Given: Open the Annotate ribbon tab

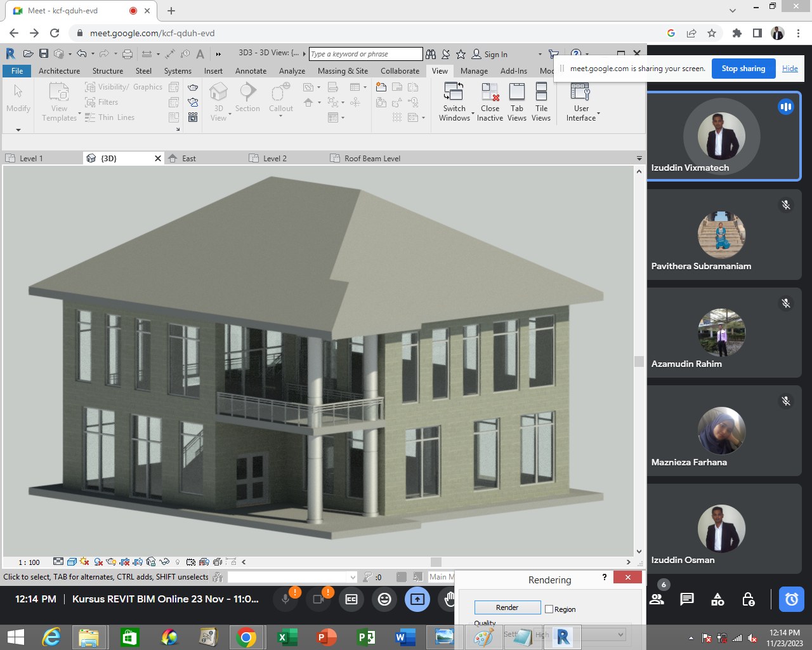Looking at the screenshot, I should (x=251, y=71).
